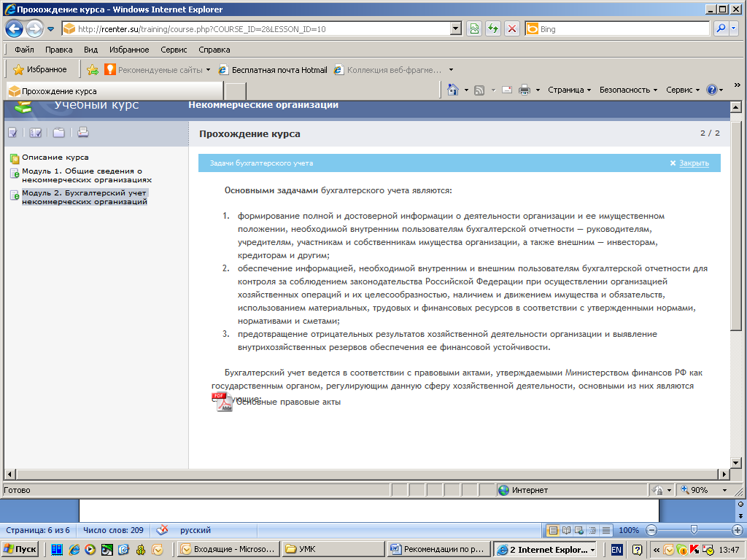
Task: Switch Word to Print Layout view
Action: (553, 530)
